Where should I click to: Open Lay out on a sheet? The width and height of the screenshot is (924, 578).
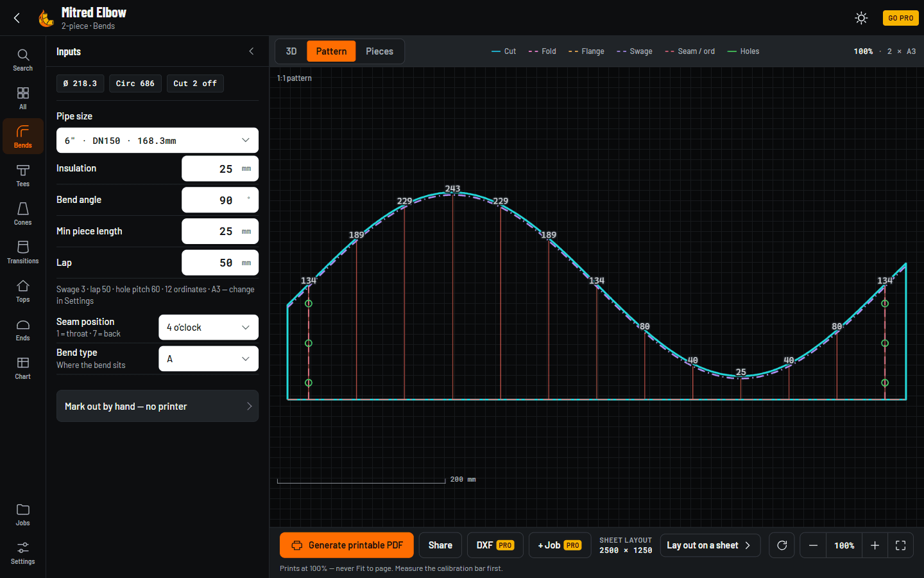pos(710,545)
